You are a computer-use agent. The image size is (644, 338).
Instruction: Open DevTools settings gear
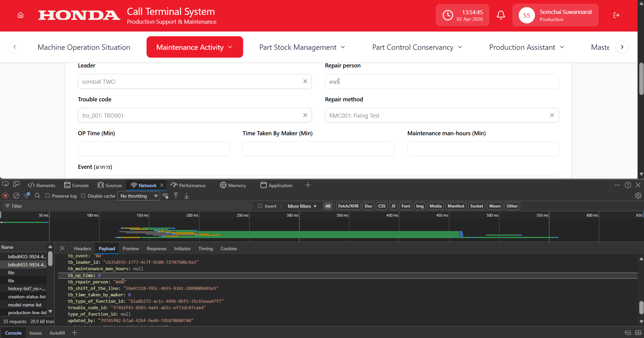[638, 196]
